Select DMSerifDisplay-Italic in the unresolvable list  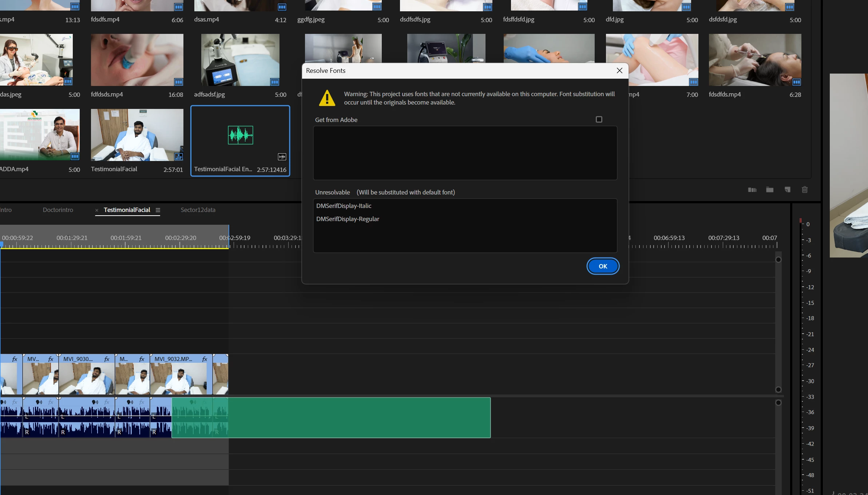point(344,206)
